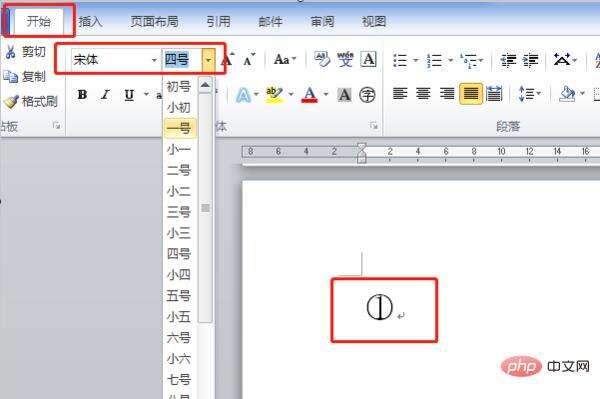Click the Cut (剪切) scissors icon
The height and width of the screenshot is (399, 600).
tap(10, 52)
